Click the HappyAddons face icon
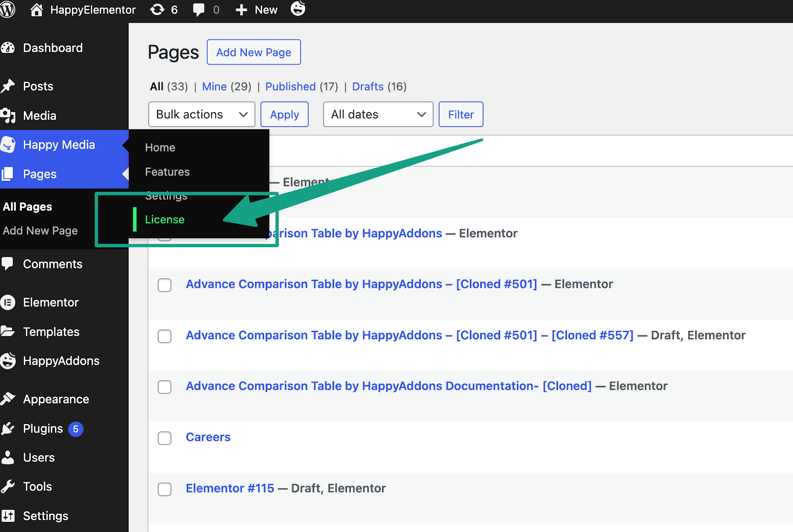Image resolution: width=793 pixels, height=532 pixels. [8, 361]
